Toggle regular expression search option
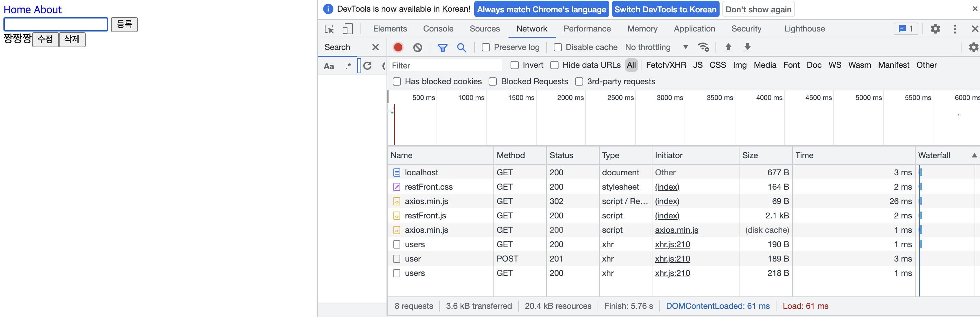 pos(348,66)
